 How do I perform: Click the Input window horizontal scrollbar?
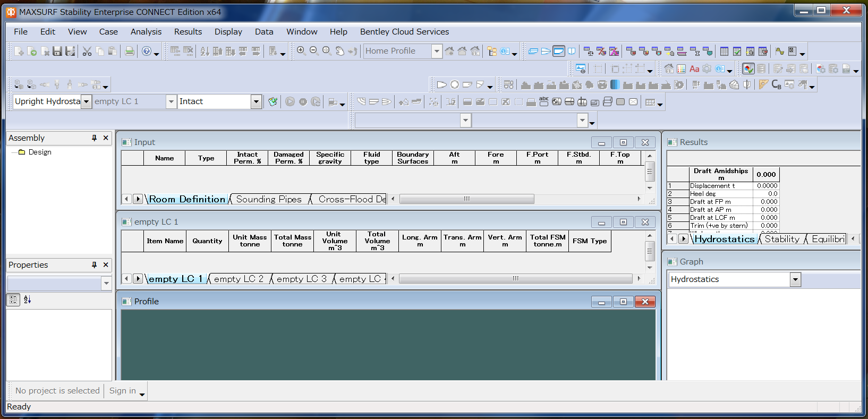(467, 199)
